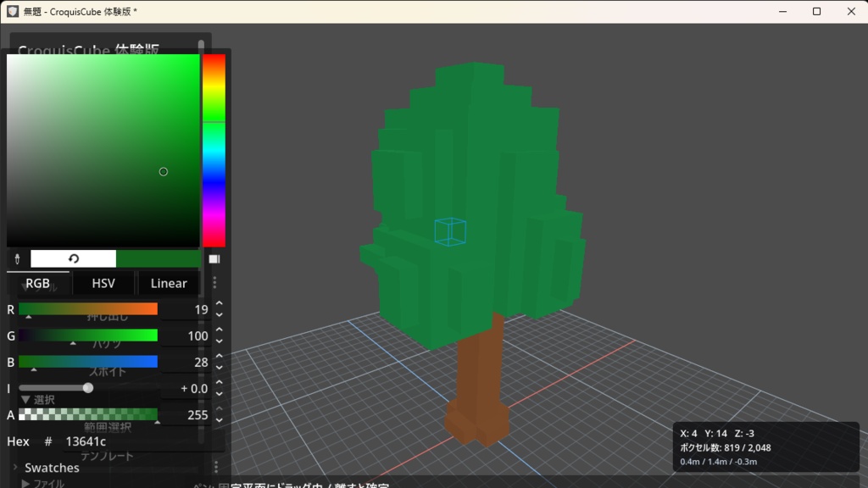The height and width of the screenshot is (488, 868).
Task: Click the B channel gradient slider
Action: click(88, 362)
